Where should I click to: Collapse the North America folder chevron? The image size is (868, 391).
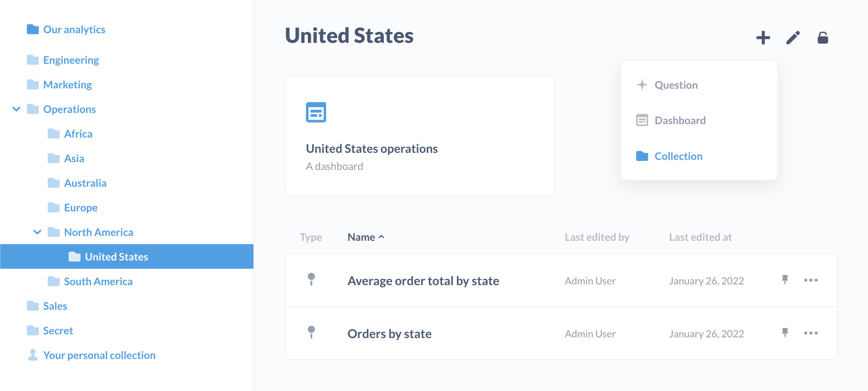pyautogui.click(x=37, y=232)
